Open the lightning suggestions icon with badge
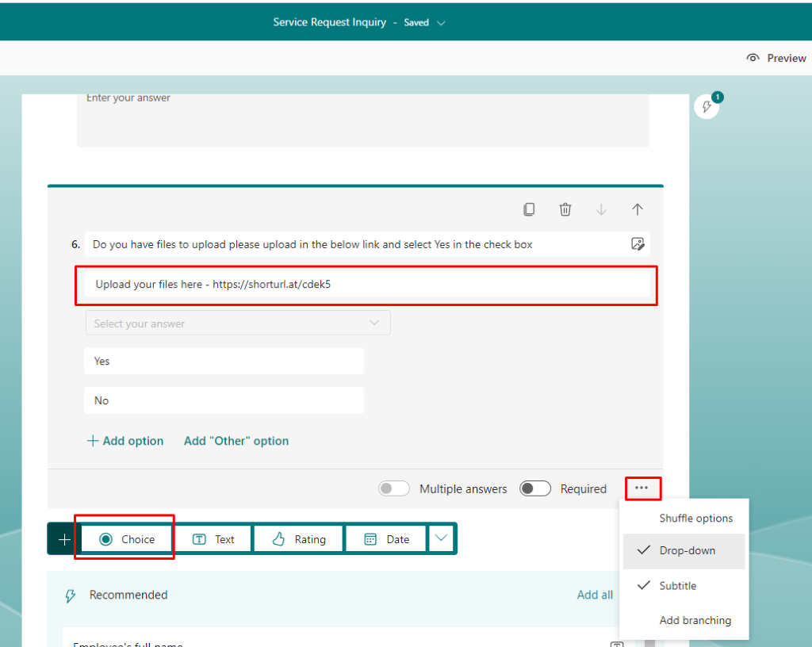Screen dimensions: 812x647 coord(707,106)
